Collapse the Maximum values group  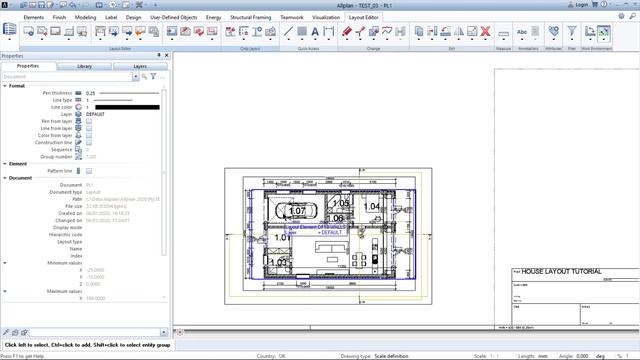point(5,291)
